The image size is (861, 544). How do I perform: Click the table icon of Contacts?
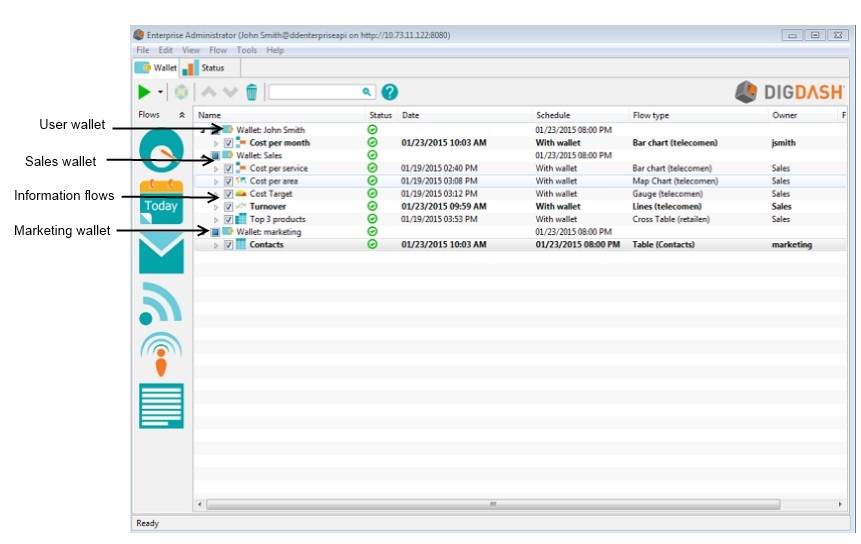(241, 244)
